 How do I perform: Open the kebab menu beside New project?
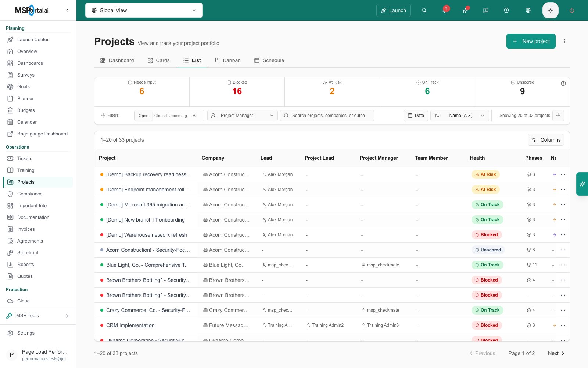tap(564, 41)
